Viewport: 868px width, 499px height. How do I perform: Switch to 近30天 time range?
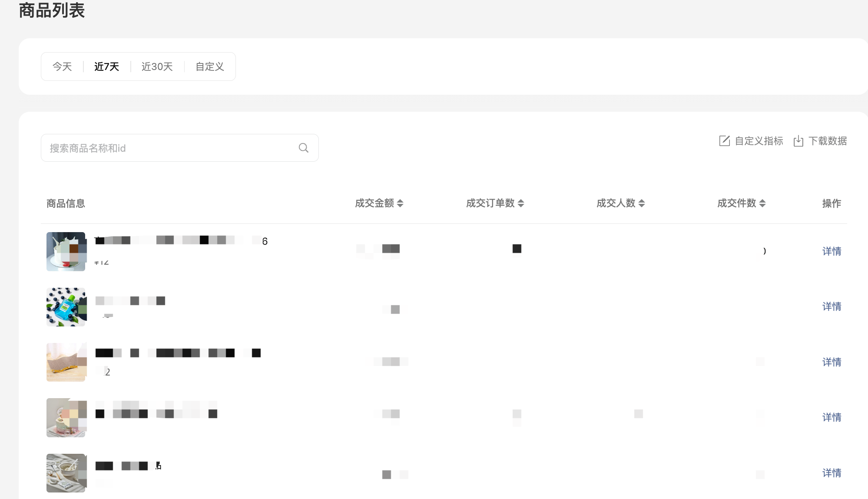157,67
